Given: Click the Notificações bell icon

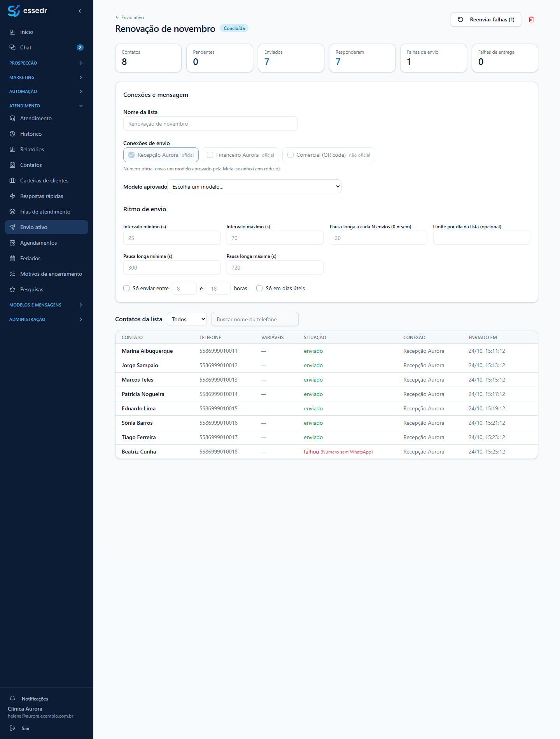Looking at the screenshot, I should 12,699.
